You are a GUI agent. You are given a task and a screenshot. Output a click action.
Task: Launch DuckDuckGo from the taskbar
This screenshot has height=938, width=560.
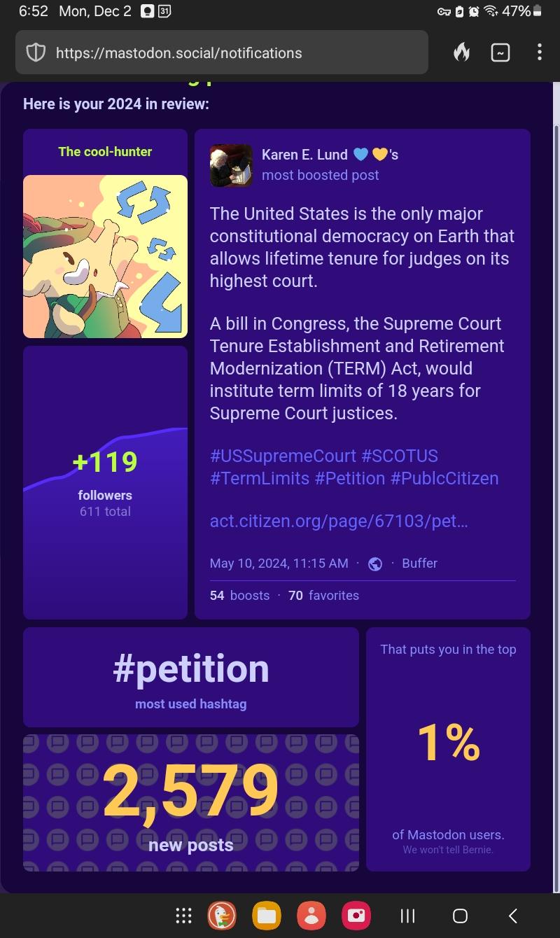(222, 916)
